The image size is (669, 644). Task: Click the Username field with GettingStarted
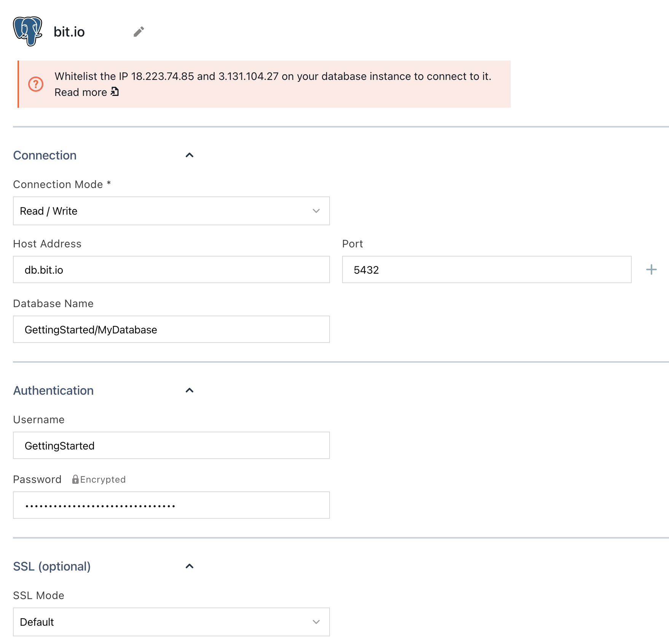(x=171, y=445)
